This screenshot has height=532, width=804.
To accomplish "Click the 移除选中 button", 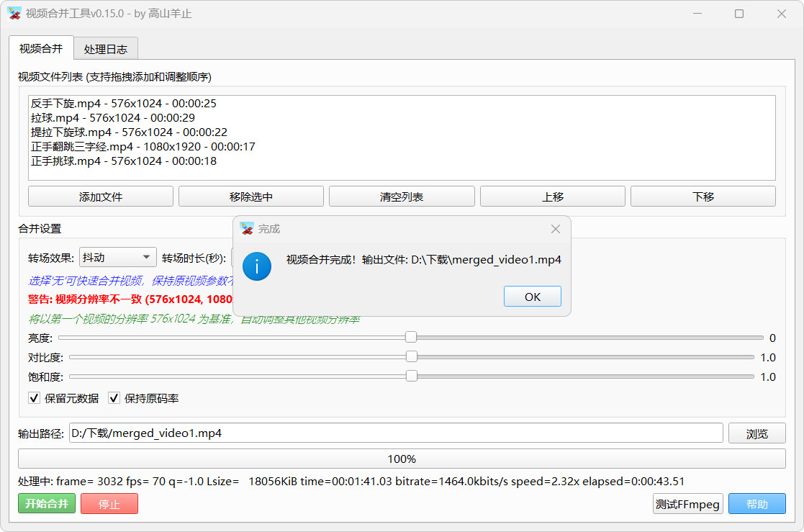I will [x=251, y=197].
